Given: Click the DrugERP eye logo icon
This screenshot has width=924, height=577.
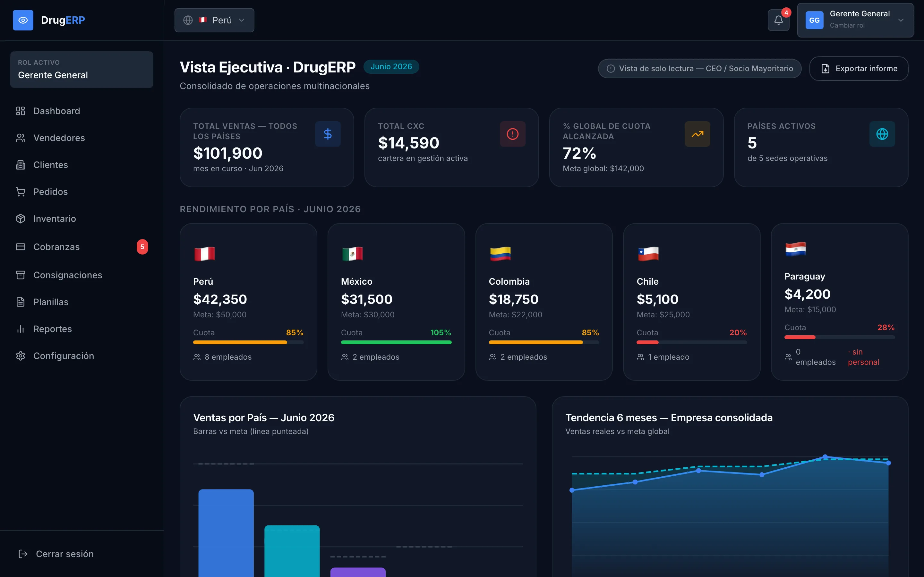Looking at the screenshot, I should (x=23, y=20).
